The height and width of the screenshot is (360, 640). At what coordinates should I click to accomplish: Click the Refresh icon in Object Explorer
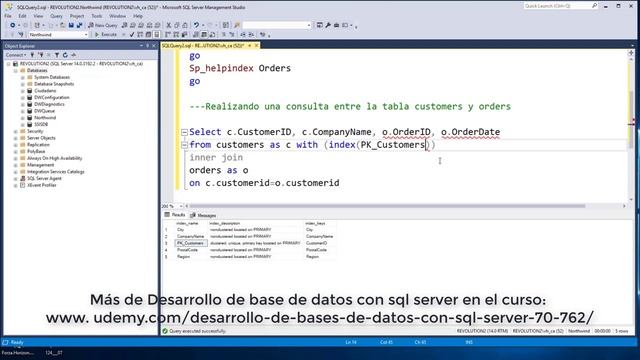[x=65, y=55]
